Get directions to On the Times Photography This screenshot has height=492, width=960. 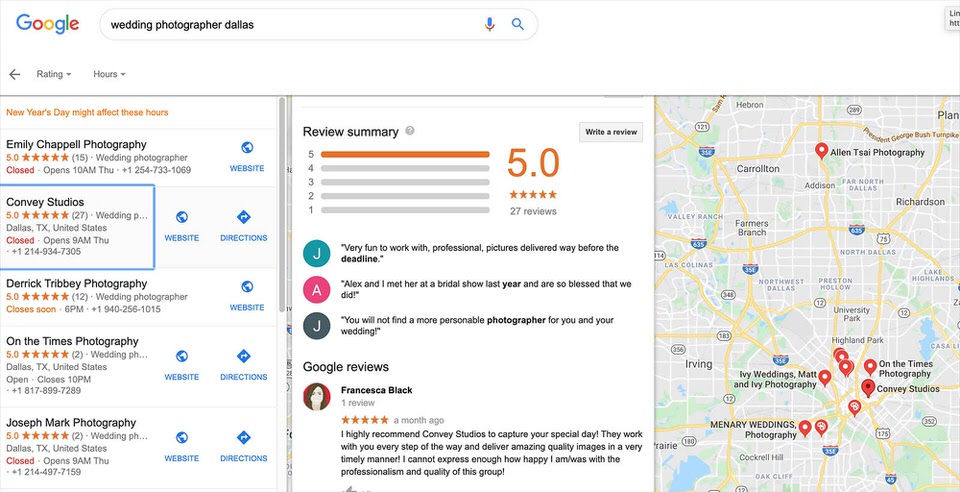point(244,356)
